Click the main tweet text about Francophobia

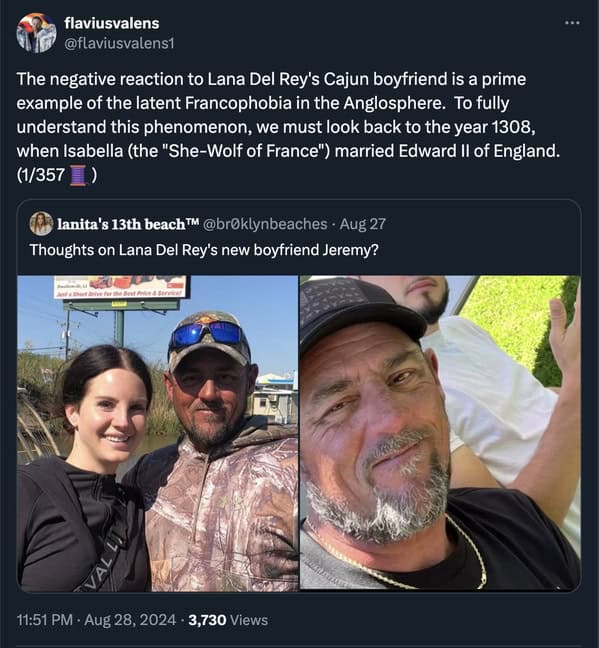pos(289,127)
